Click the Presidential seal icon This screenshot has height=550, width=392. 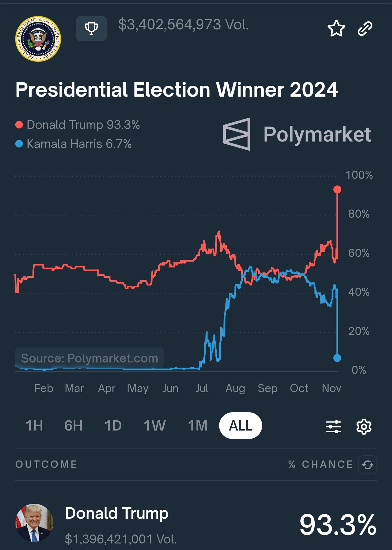pos(38,39)
